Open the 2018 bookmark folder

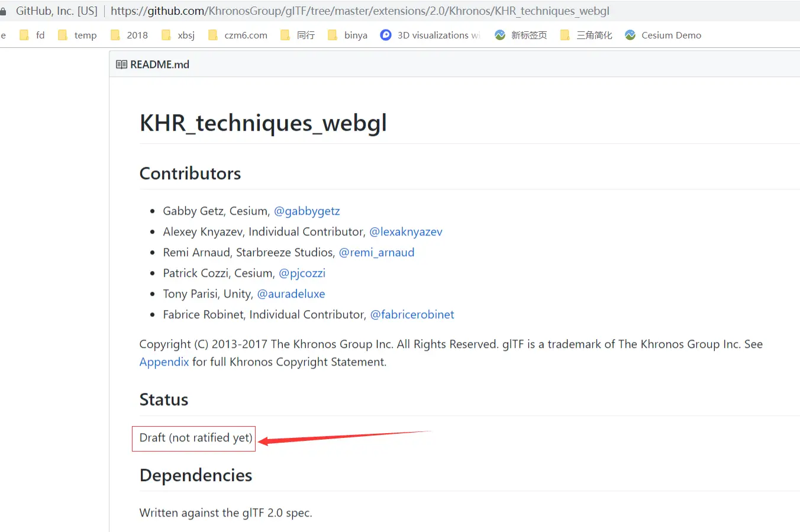(x=129, y=36)
